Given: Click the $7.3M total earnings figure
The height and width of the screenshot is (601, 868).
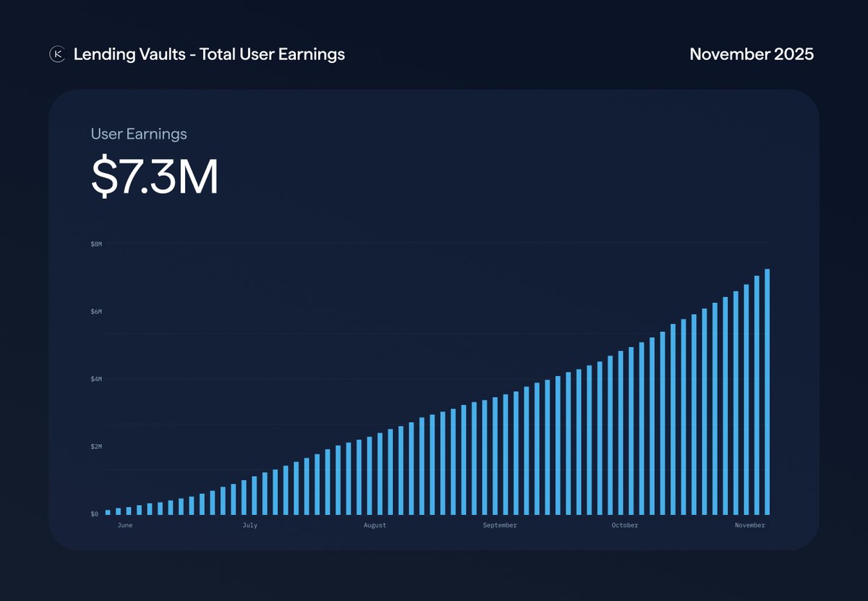Looking at the screenshot, I should (153, 176).
